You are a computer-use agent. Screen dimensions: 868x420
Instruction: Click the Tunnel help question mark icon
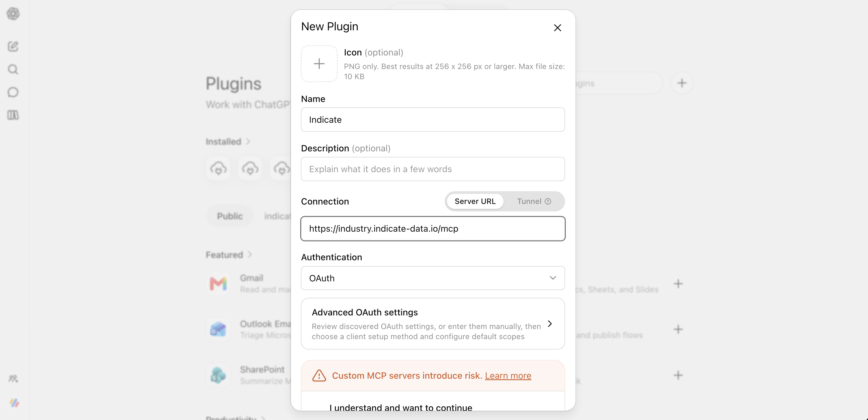(548, 201)
